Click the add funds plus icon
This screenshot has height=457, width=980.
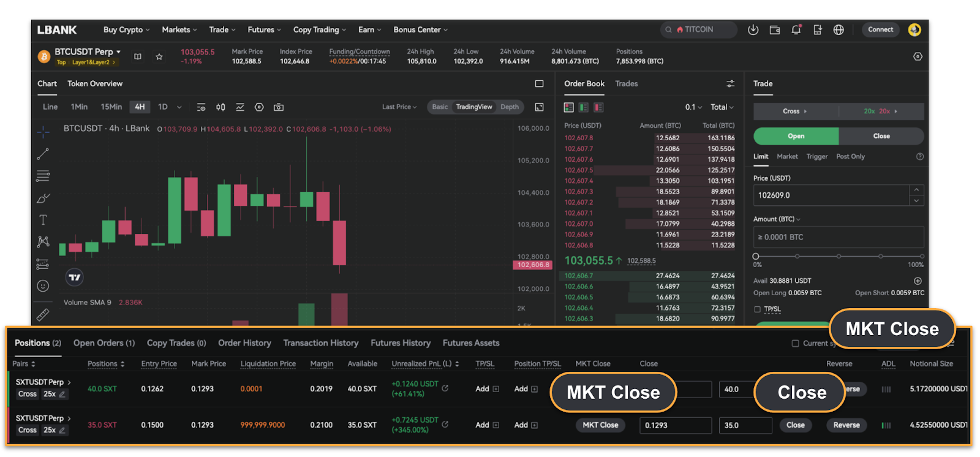(918, 281)
